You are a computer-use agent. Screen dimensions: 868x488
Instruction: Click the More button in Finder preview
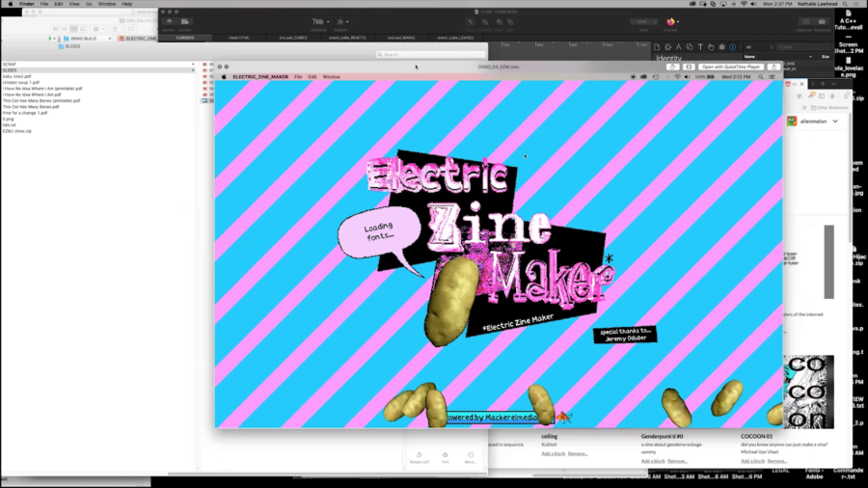point(470,457)
